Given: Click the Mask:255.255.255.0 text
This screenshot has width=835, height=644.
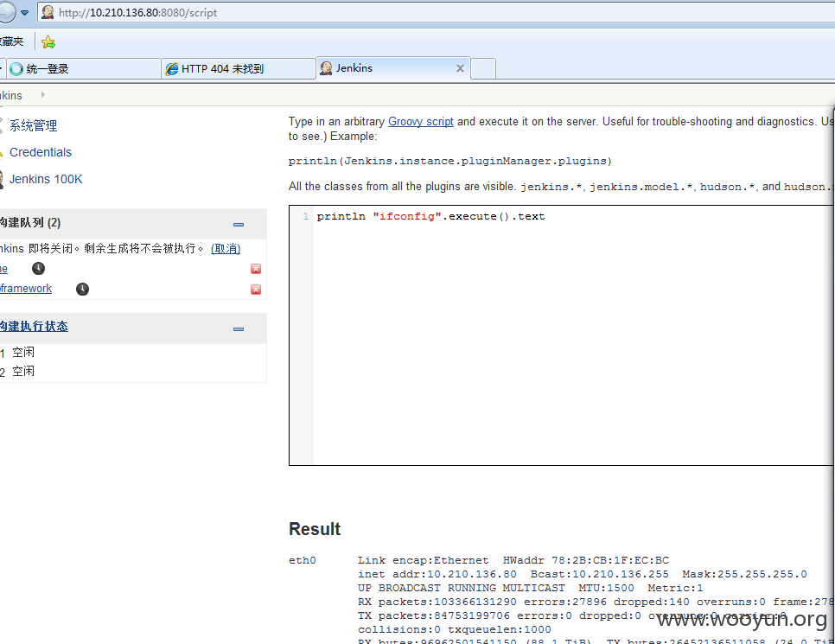Looking at the screenshot, I should [744, 574].
